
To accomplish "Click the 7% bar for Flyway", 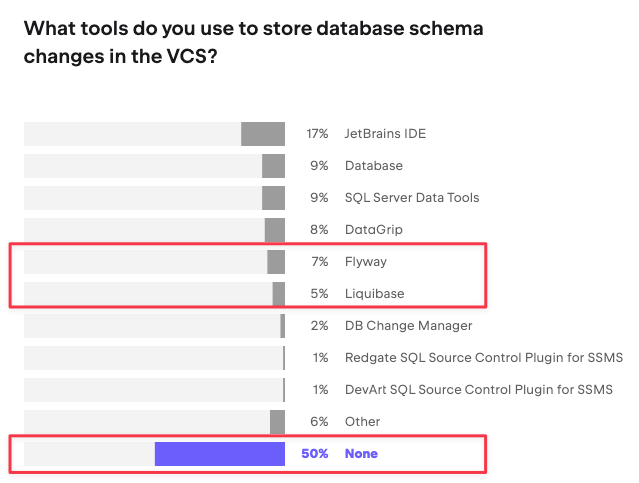I will click(x=276, y=262).
